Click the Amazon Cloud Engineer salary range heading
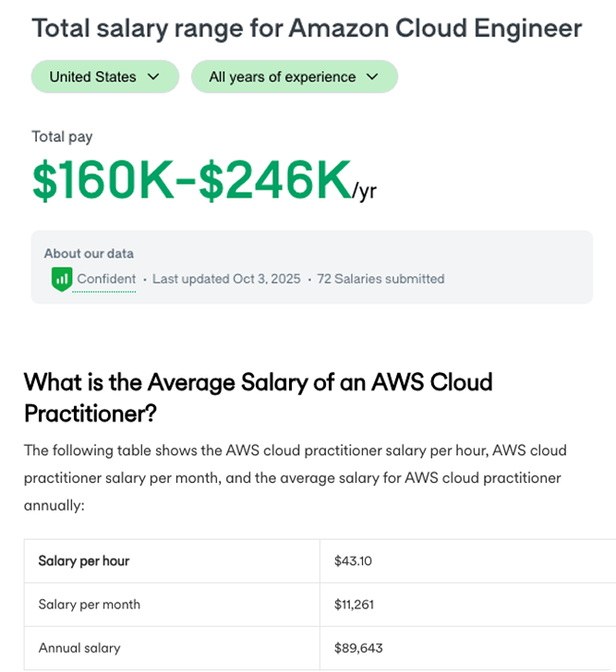Image resolution: width=616 pixels, height=672 pixels. pyautogui.click(x=307, y=28)
